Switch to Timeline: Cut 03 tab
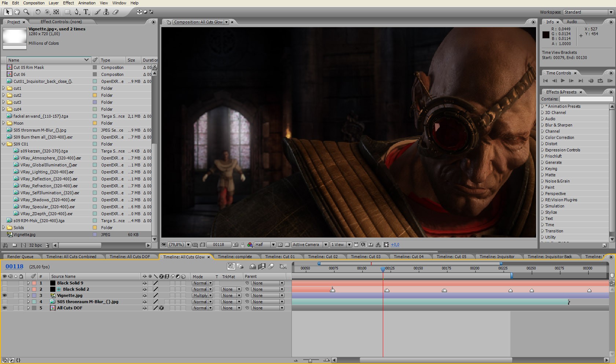The width and height of the screenshot is (616, 364). click(366, 257)
